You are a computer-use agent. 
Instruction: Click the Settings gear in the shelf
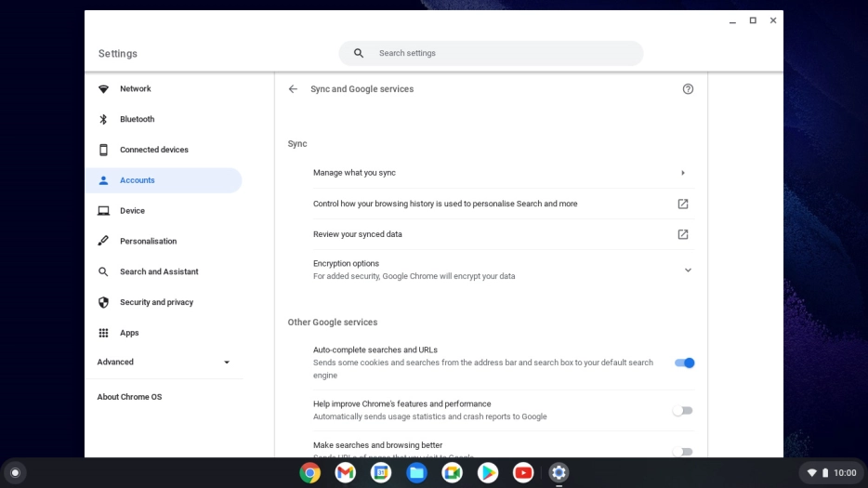[x=559, y=472]
